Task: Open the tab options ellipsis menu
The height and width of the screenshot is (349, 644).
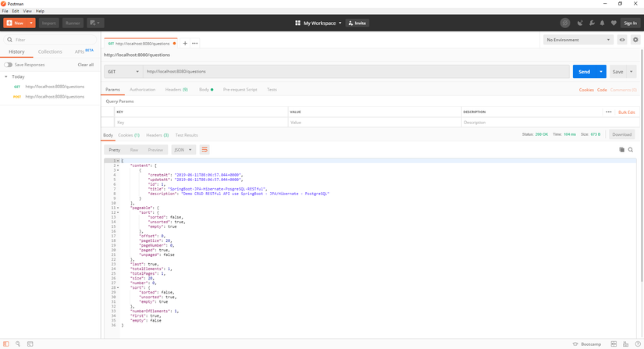Action: coord(194,43)
